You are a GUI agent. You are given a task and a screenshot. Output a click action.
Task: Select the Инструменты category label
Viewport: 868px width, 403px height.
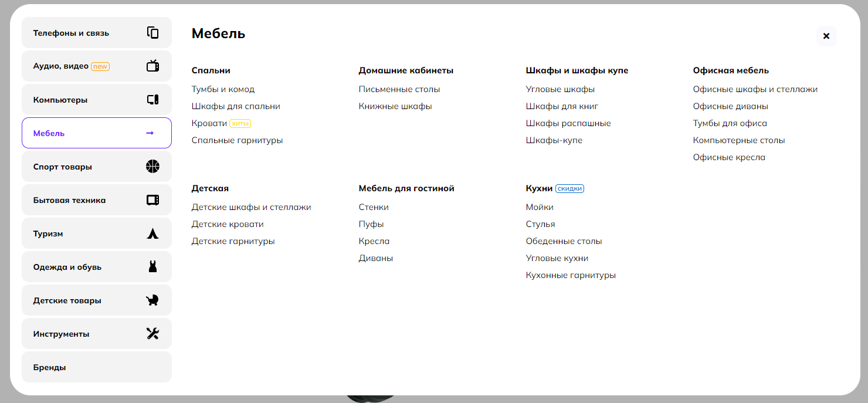[x=62, y=334]
